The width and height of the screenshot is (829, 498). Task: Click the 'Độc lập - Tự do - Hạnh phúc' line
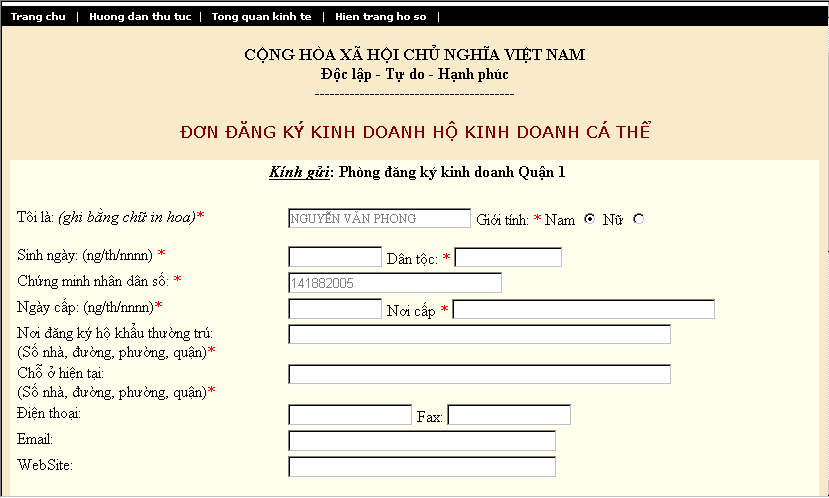pyautogui.click(x=414, y=74)
